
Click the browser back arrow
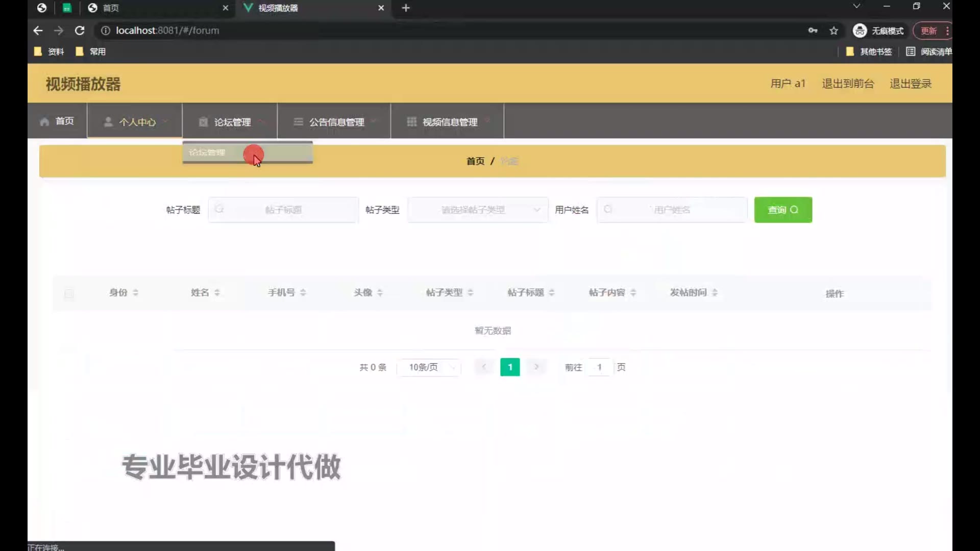(38, 31)
